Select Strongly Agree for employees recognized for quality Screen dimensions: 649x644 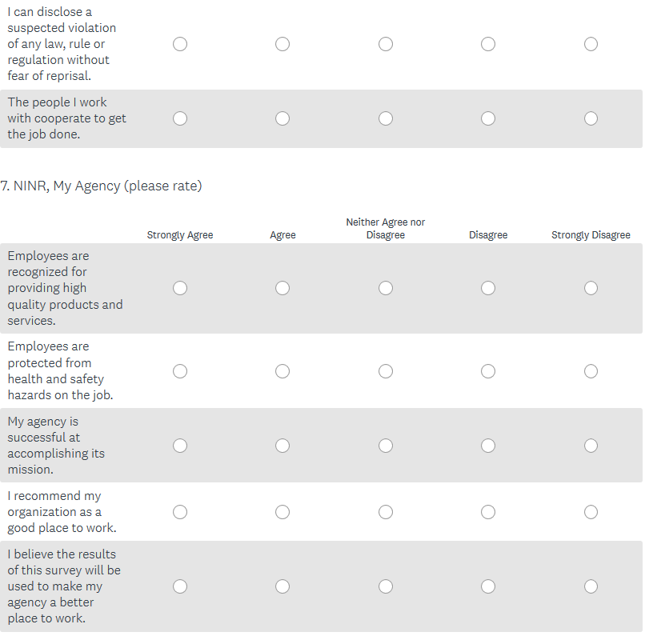pyautogui.click(x=180, y=288)
